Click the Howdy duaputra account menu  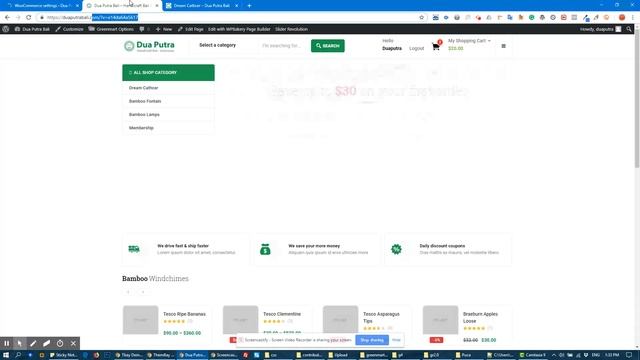pos(600,29)
